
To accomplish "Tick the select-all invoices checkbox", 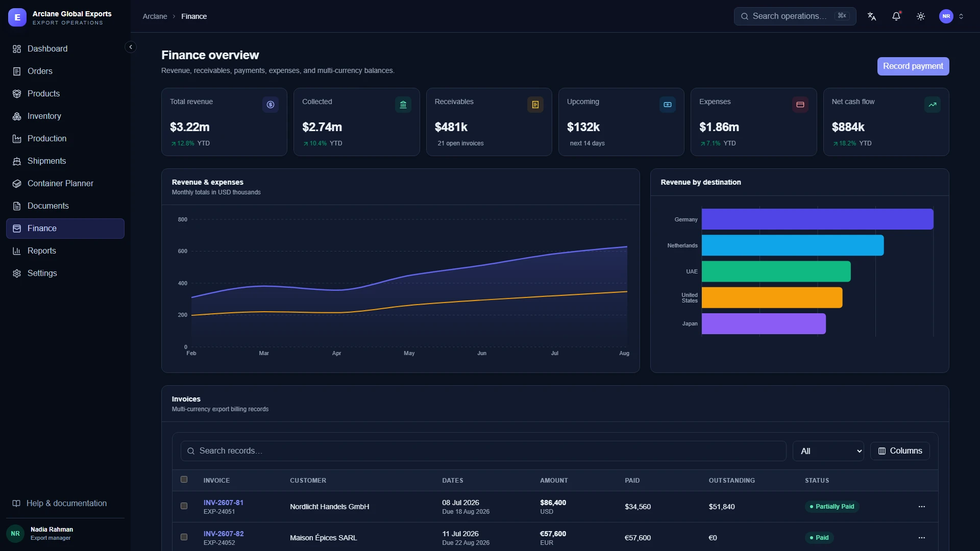I will (x=184, y=480).
